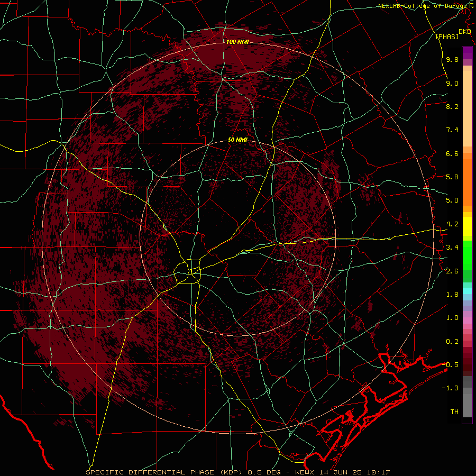Click the 6.6 value on the scale
Viewport: 476px width, 476px height.
tap(452, 153)
